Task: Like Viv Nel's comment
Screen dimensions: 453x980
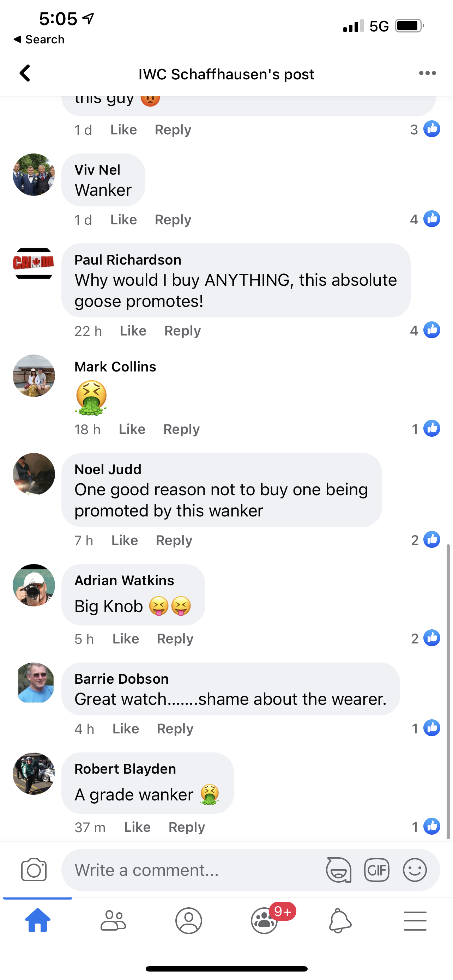Action: 123,220
